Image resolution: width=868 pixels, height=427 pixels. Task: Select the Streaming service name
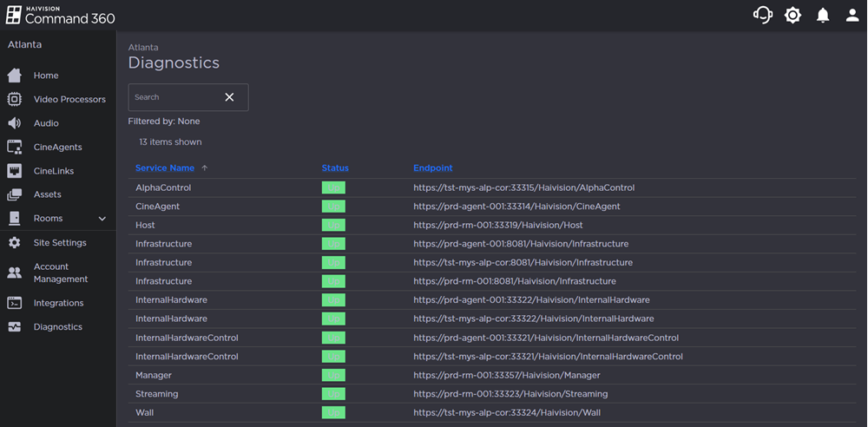(157, 394)
